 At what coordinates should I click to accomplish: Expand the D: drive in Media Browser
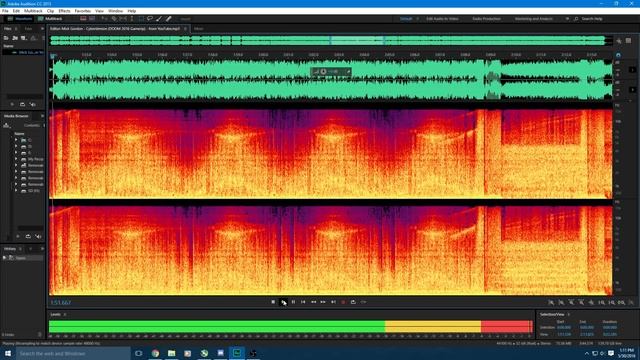pos(16,146)
